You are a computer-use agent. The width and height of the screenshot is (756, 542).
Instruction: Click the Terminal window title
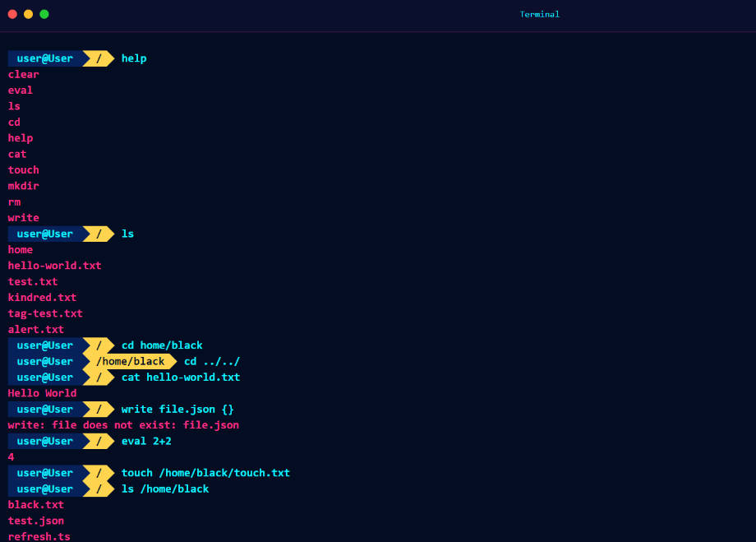click(539, 14)
